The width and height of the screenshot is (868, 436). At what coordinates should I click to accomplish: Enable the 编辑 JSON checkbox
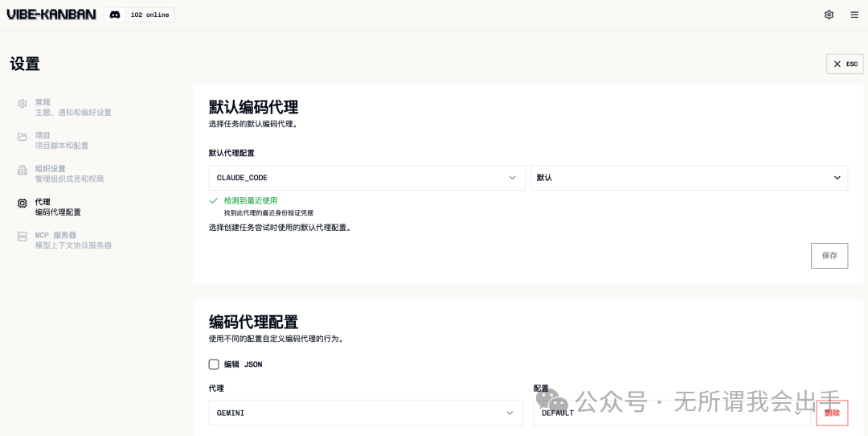tap(214, 364)
